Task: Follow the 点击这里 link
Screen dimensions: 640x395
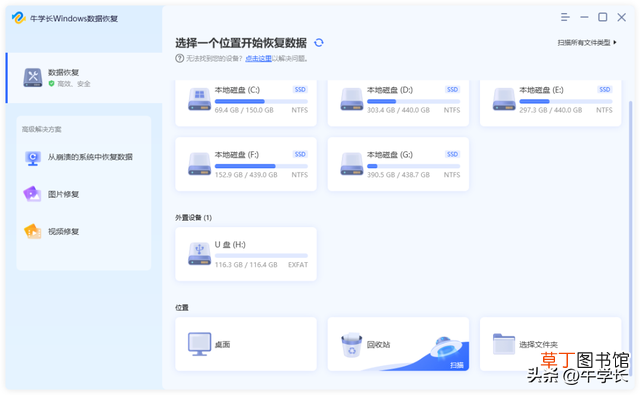Action: click(x=258, y=59)
